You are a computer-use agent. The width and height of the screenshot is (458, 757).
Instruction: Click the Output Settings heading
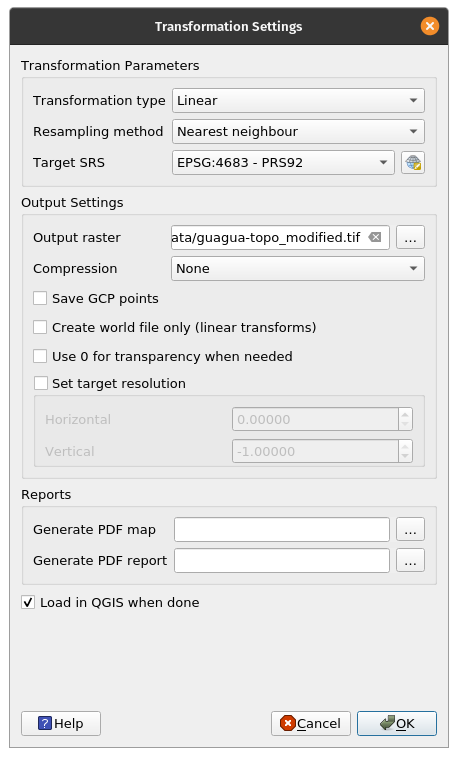point(72,203)
